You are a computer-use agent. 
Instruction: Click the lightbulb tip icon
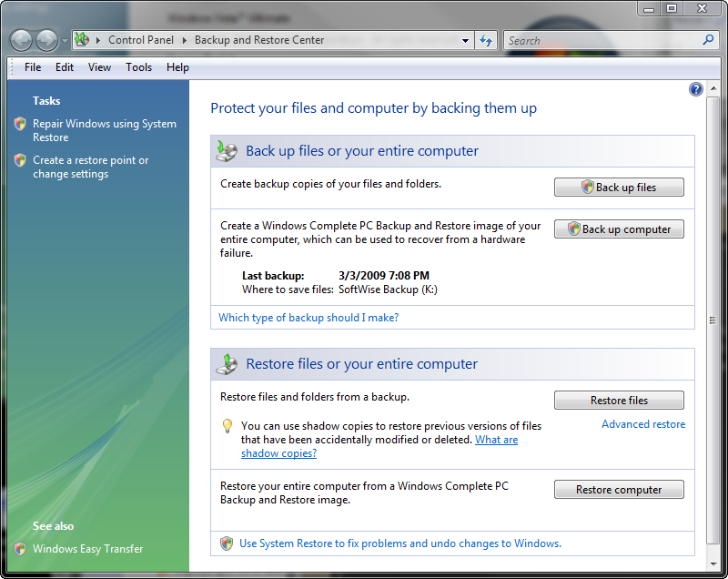coord(227,426)
